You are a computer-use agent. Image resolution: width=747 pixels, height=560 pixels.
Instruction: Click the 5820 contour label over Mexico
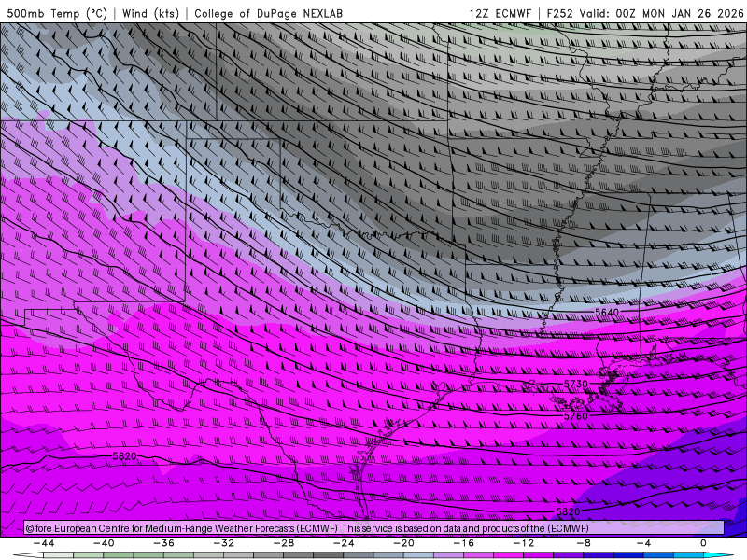[124, 456]
